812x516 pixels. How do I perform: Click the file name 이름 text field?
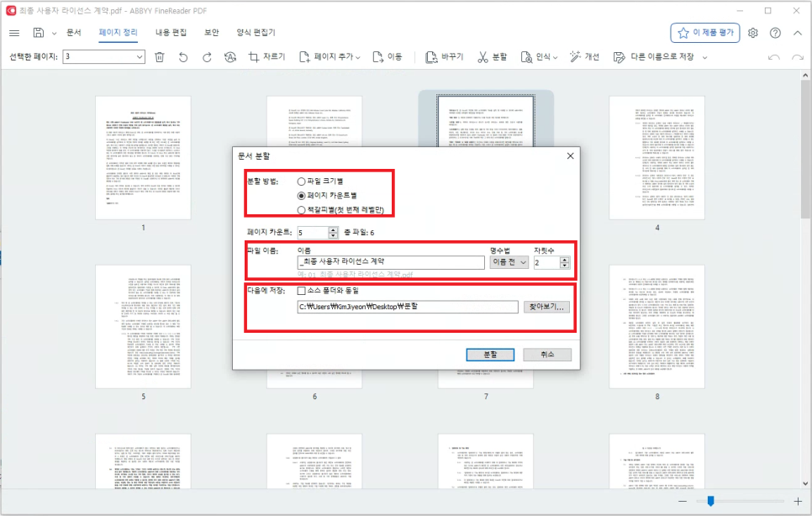click(x=391, y=262)
